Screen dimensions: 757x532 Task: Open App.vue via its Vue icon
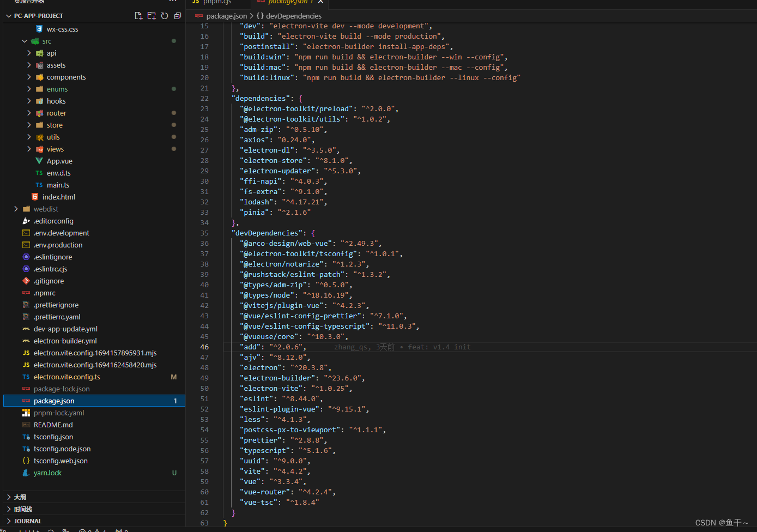(39, 161)
